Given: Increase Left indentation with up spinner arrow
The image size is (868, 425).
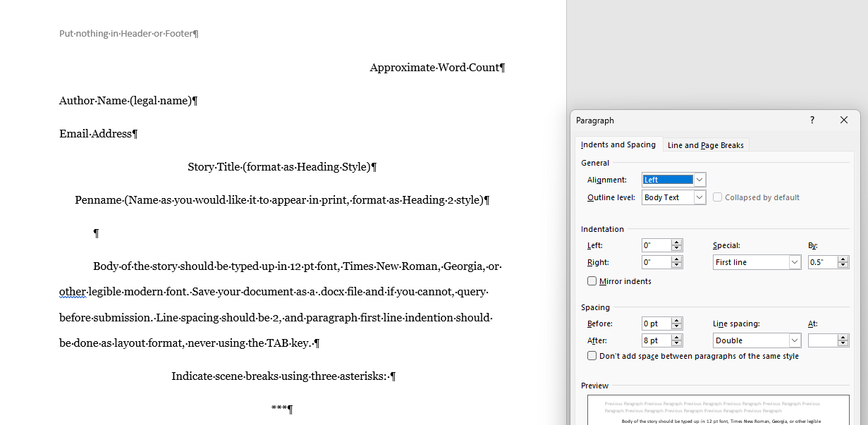Looking at the screenshot, I should tap(677, 242).
